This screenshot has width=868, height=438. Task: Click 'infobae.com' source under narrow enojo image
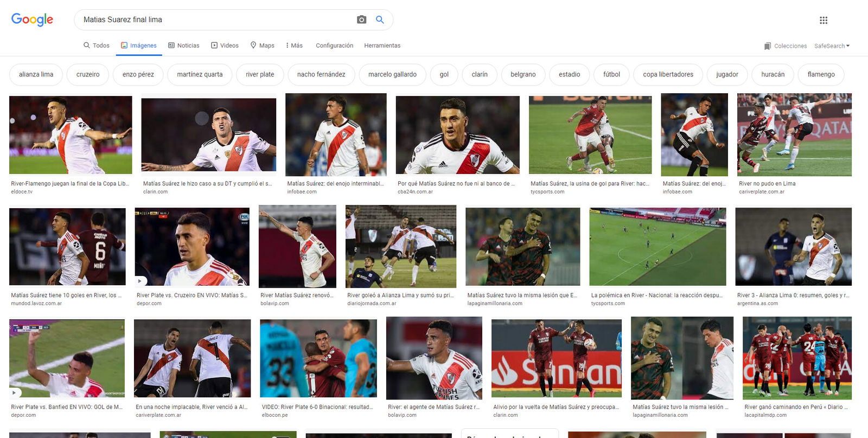click(677, 192)
